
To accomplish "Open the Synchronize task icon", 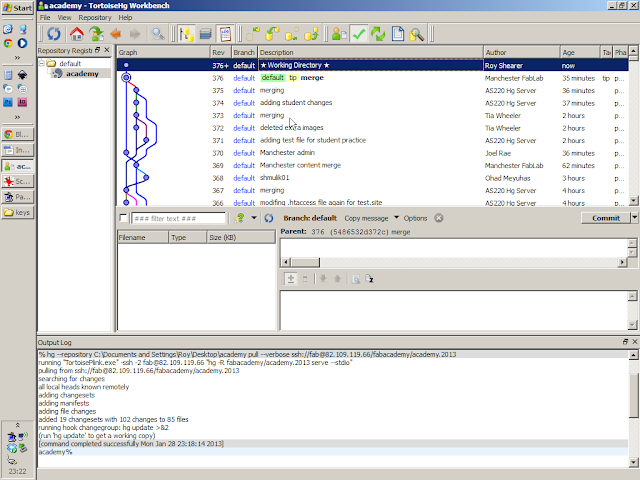I will tap(378, 34).
